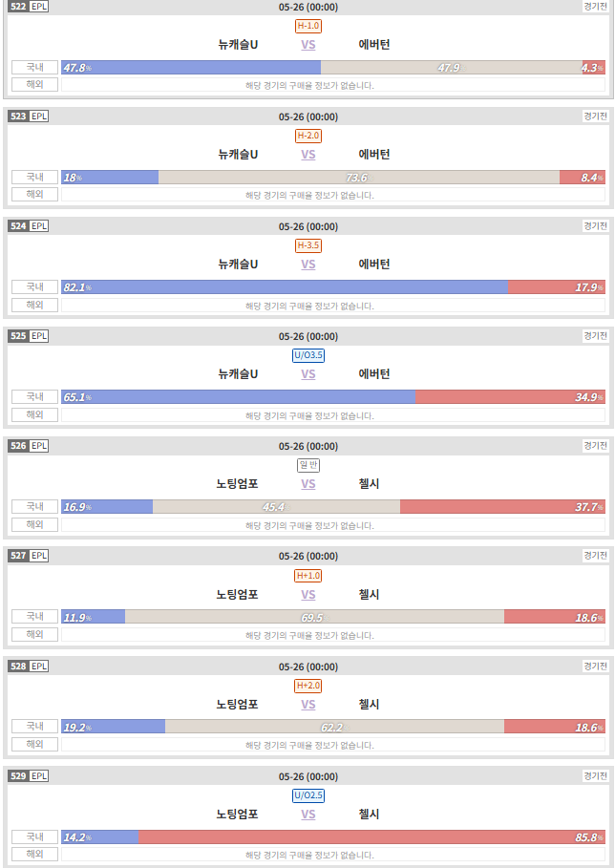Click the 528 EPL match number label

(x=29, y=666)
